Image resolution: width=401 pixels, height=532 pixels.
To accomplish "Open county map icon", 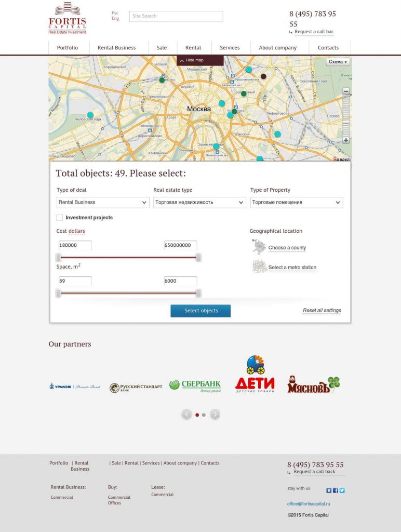I will tap(259, 247).
